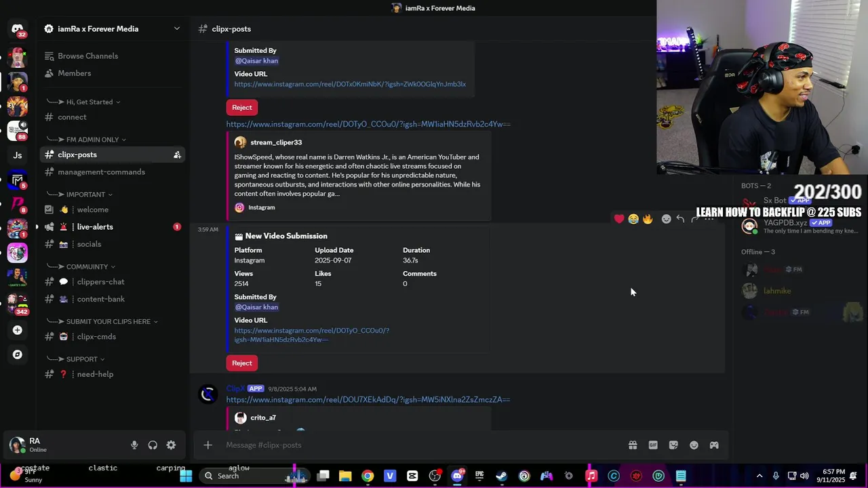Open Add Reaction smiley on message toolbar
Screen dimensions: 868x488
click(x=666, y=219)
